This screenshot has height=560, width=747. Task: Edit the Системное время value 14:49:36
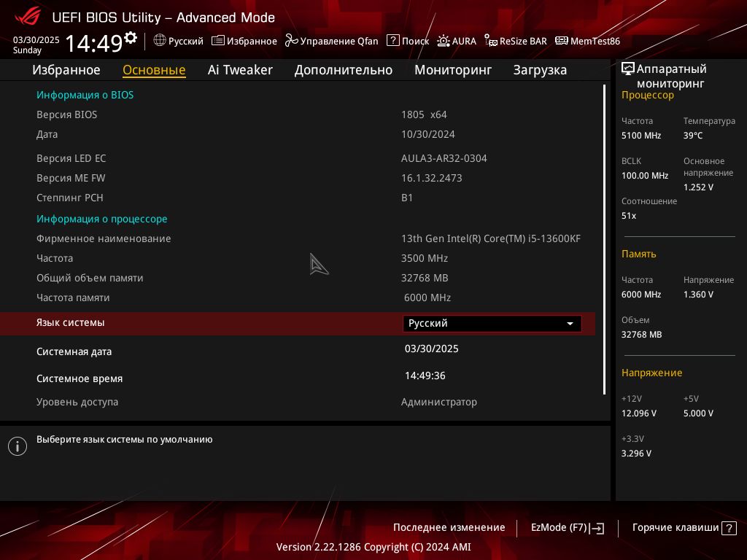pyautogui.click(x=425, y=376)
